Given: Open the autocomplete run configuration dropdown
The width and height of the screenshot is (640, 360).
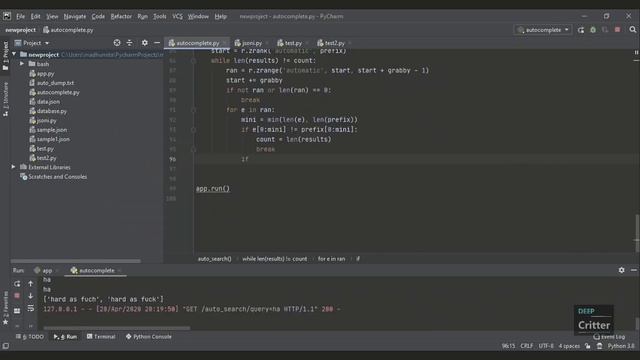Looking at the screenshot, I should click(x=542, y=30).
